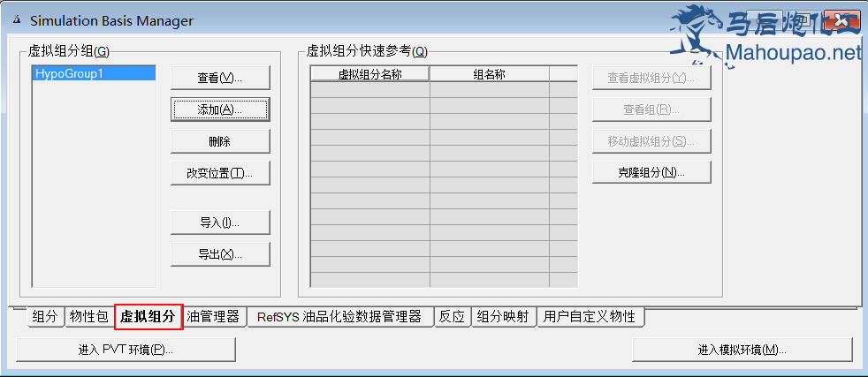868x377 pixels.
Task: Select the 虚拟组分 tab
Action: (148, 317)
